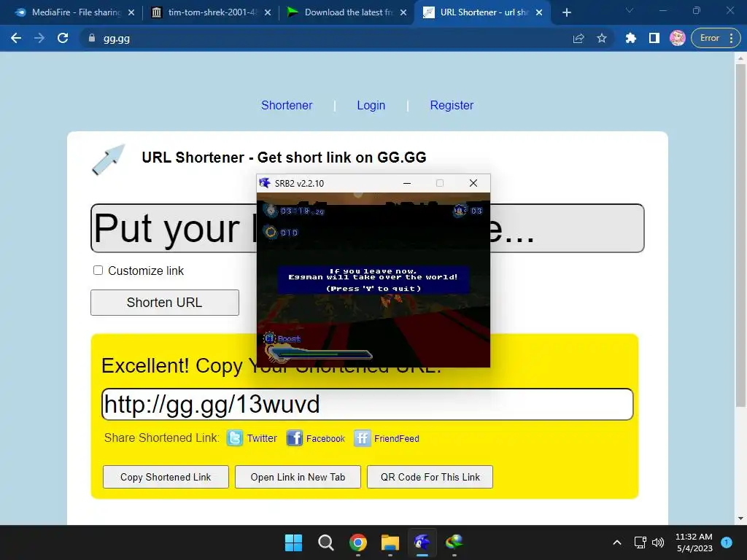Screen dimensions: 747x560
Task: Click the Error update button in Chrome
Action: pos(716,38)
